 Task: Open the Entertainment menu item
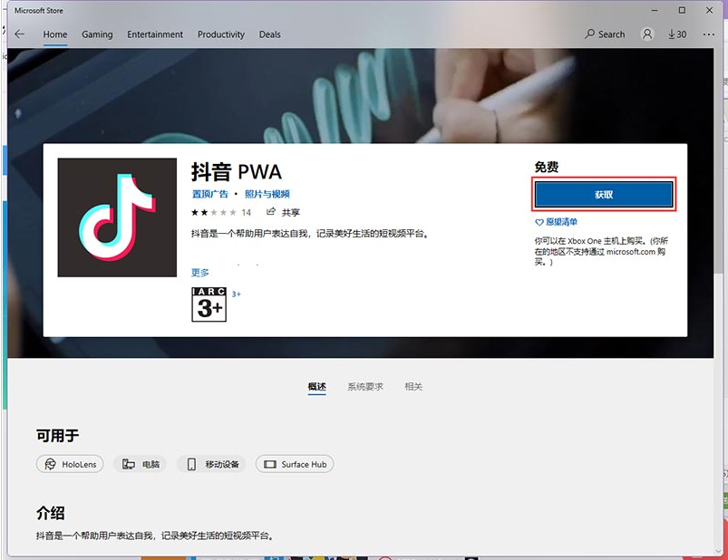tap(154, 34)
